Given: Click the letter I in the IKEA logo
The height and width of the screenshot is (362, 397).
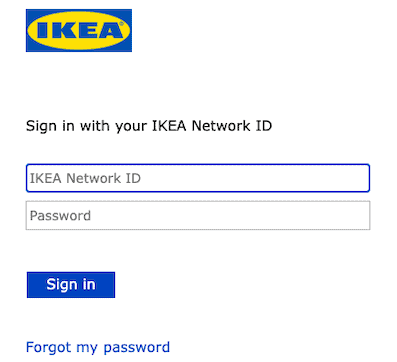Looking at the screenshot, I should click(x=43, y=30).
